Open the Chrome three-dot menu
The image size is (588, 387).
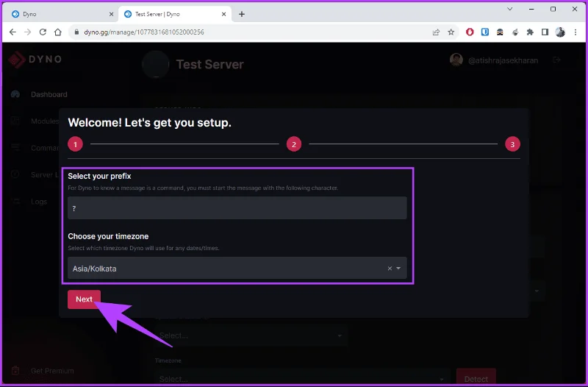[576, 32]
